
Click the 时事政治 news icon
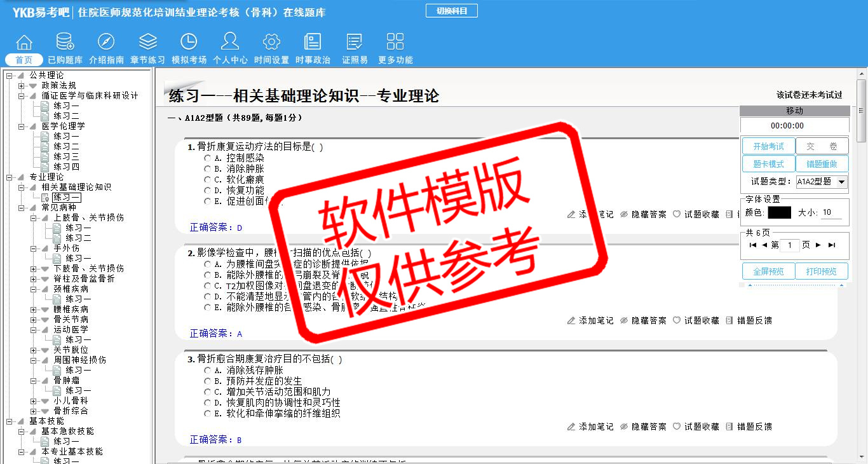pos(313,42)
